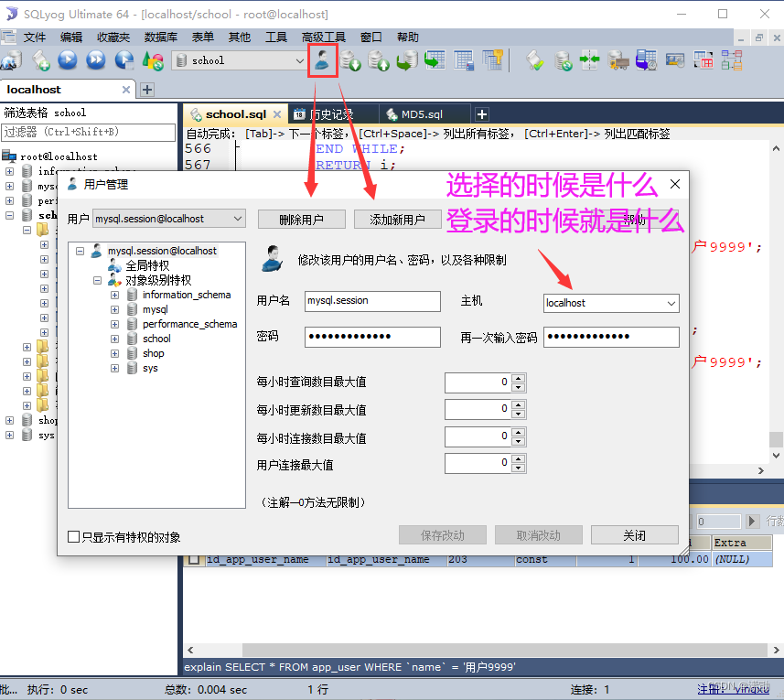Click the 用户名 input field
Screen dimensions: 784x700
point(372,301)
